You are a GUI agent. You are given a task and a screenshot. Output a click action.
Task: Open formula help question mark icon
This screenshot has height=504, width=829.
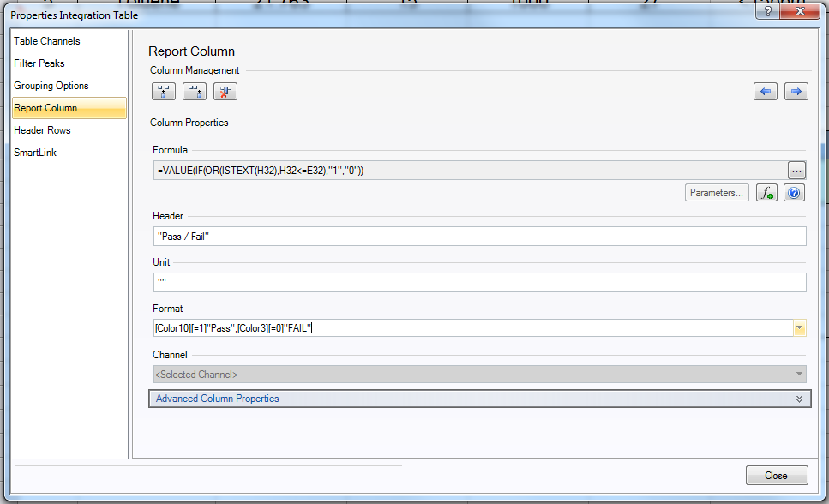click(x=794, y=193)
